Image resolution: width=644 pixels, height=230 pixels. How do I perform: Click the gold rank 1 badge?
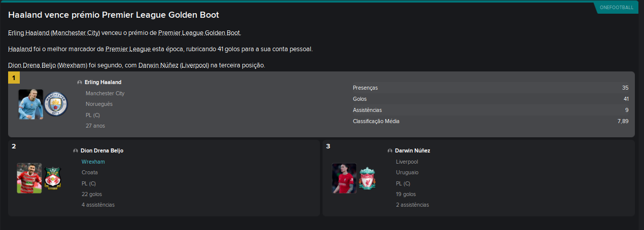(x=14, y=78)
